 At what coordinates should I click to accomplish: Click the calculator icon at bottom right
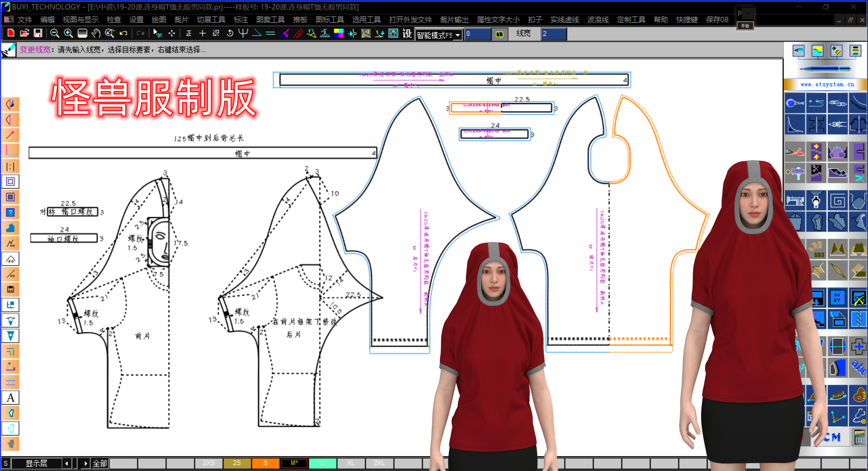coord(860,437)
